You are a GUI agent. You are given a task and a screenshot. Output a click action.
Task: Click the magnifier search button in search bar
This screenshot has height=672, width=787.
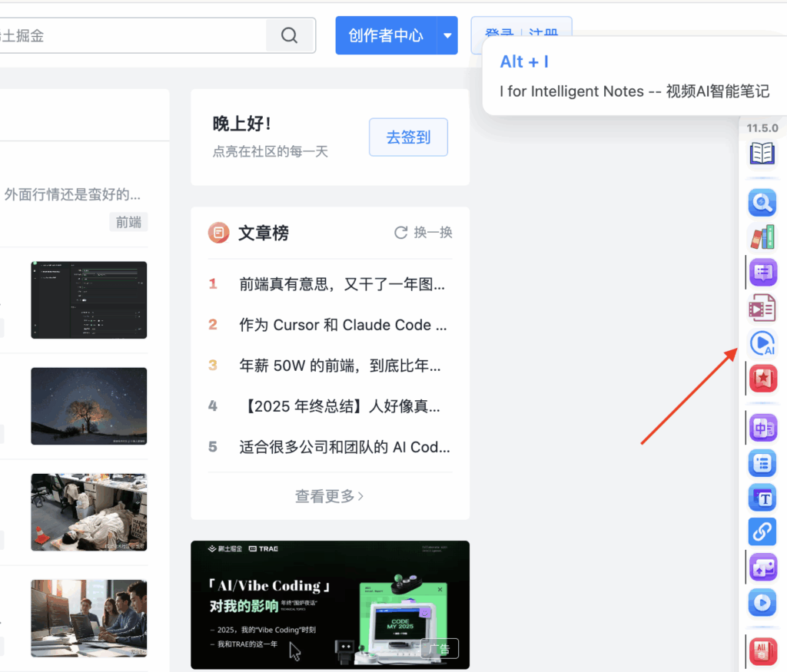tap(290, 35)
